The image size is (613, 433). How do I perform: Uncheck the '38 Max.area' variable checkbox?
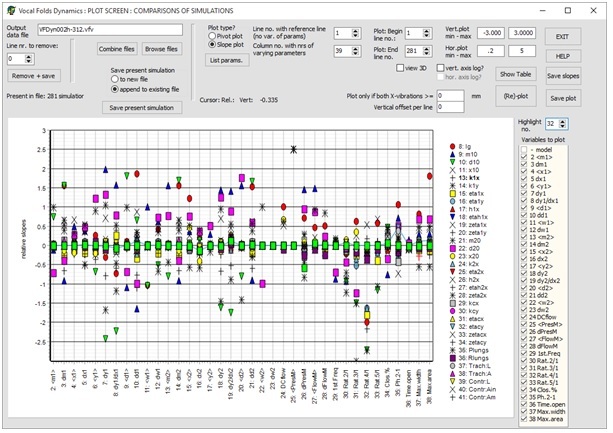[x=524, y=419]
